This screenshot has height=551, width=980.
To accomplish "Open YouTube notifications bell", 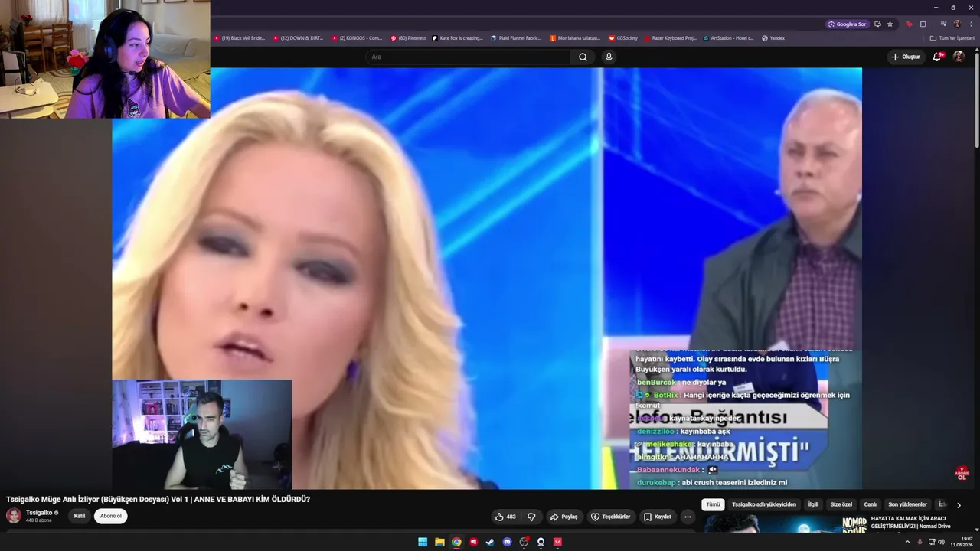I will [x=937, y=57].
